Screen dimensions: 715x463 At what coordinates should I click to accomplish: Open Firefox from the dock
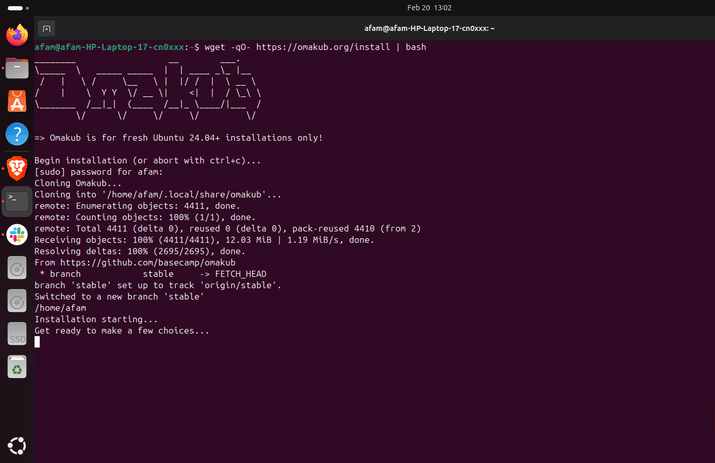coord(17,35)
